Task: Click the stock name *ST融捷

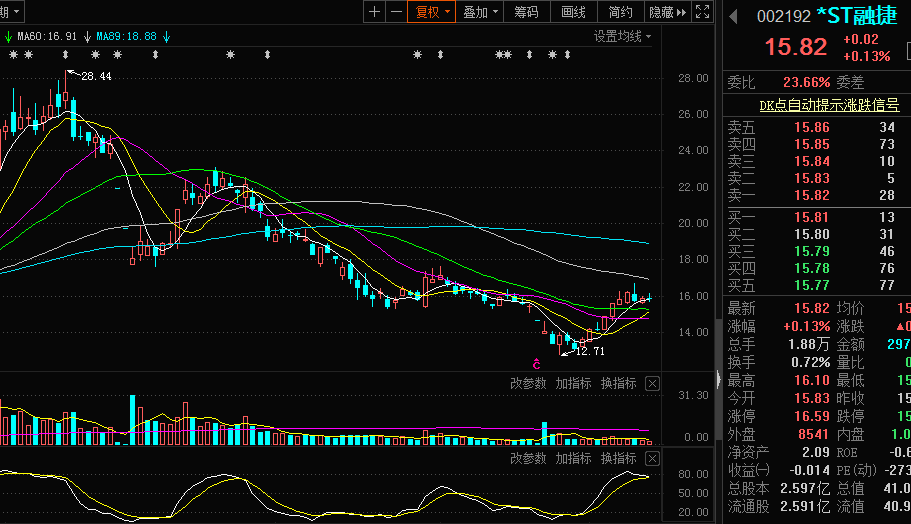Action: (857, 16)
